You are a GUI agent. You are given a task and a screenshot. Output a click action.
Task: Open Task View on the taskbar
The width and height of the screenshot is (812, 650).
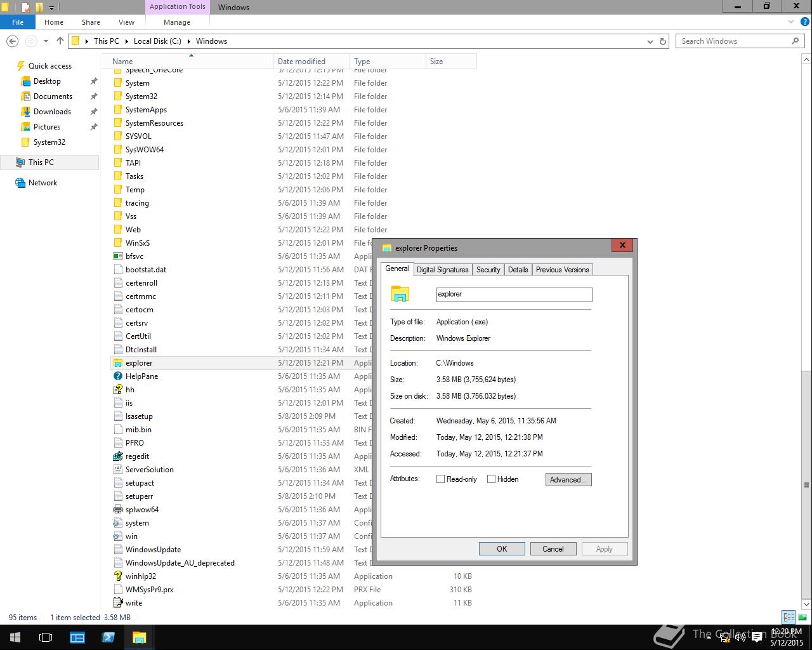pyautogui.click(x=46, y=637)
